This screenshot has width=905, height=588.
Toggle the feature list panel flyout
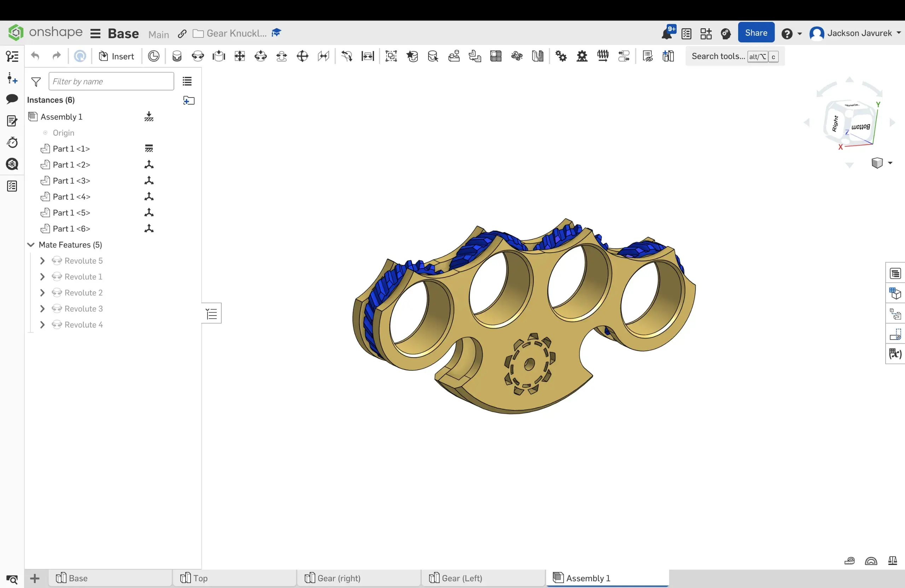(x=211, y=313)
